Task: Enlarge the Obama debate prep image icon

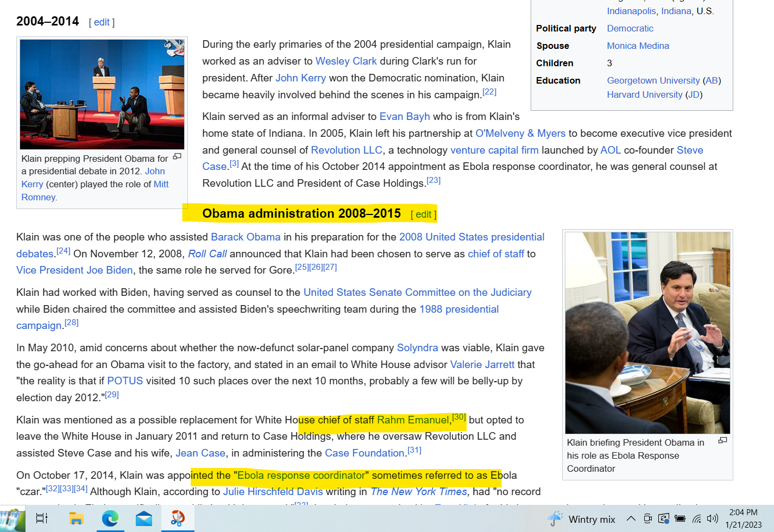Action: tap(177, 156)
